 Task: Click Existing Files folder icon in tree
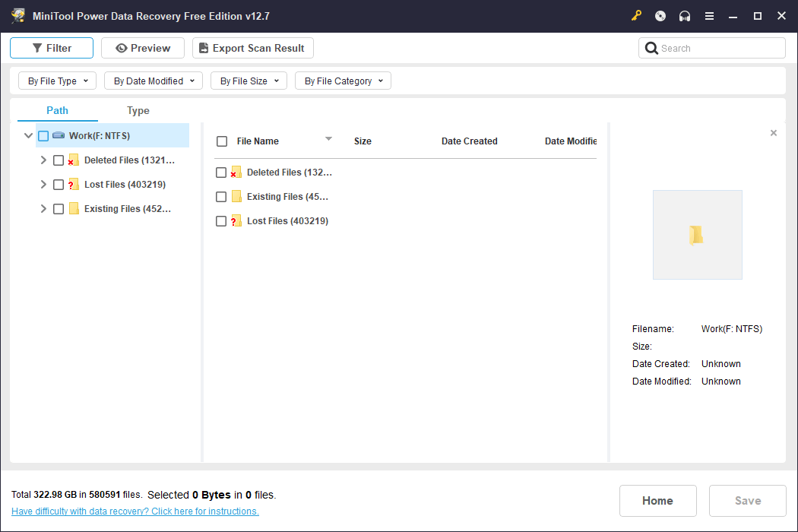click(74, 209)
